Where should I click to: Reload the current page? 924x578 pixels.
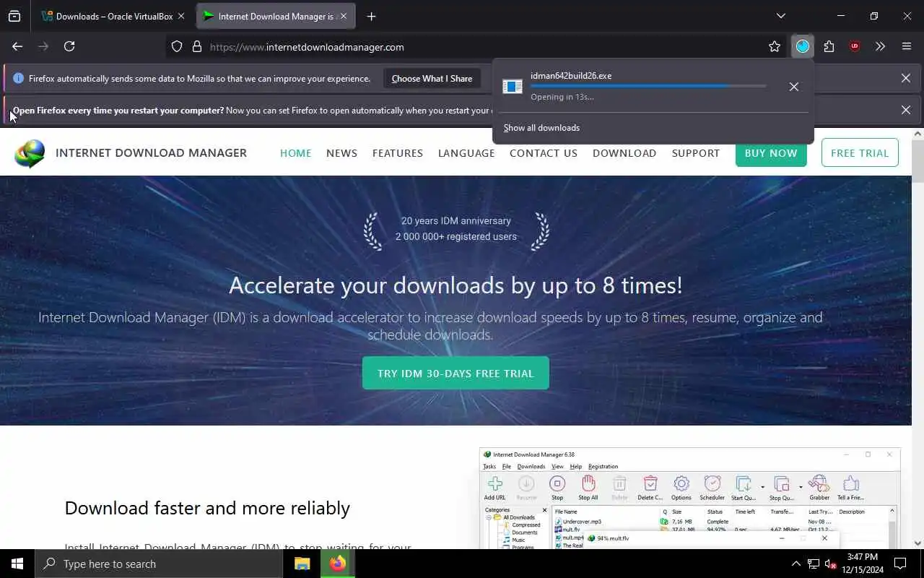coord(69,46)
